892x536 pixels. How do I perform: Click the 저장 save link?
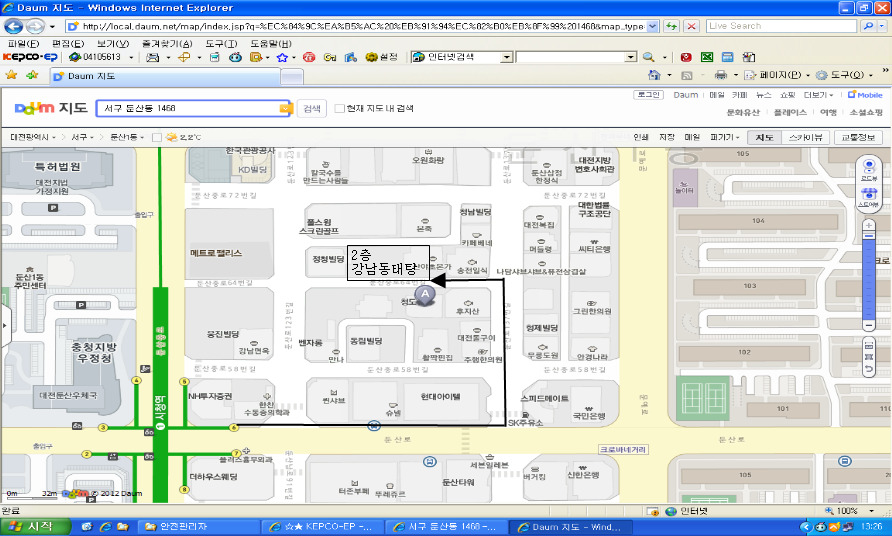coord(667,137)
